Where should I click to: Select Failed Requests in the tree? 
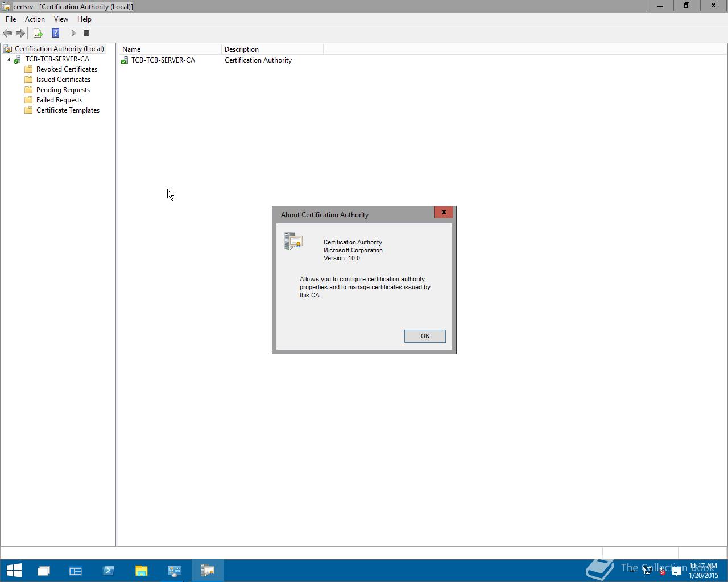pos(59,100)
